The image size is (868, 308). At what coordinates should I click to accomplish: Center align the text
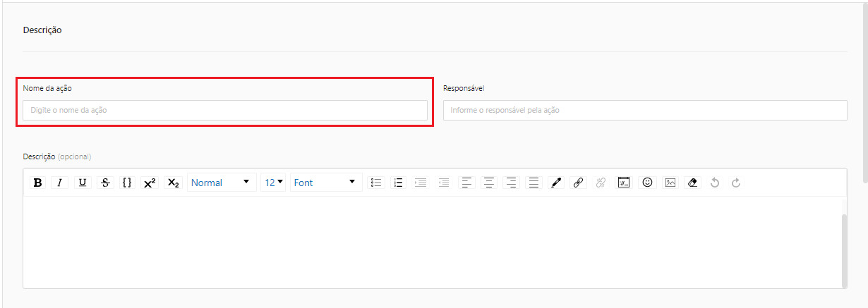tap(489, 183)
